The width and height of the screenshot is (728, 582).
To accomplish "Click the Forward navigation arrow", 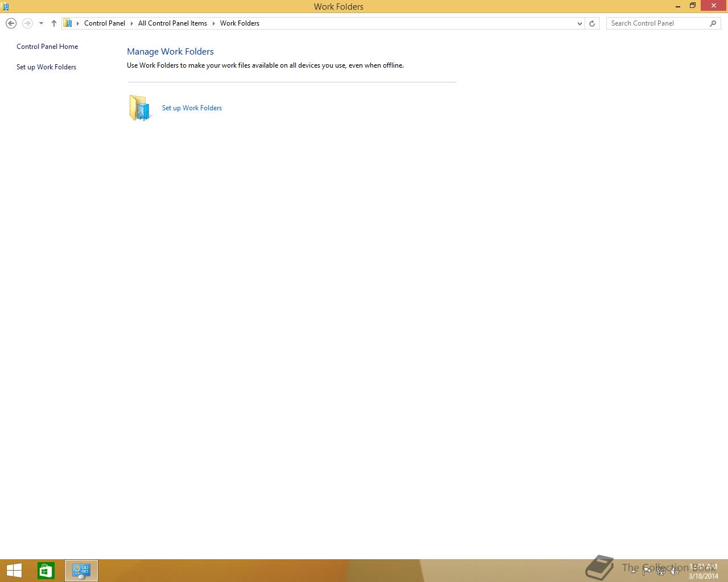I will pos(27,23).
